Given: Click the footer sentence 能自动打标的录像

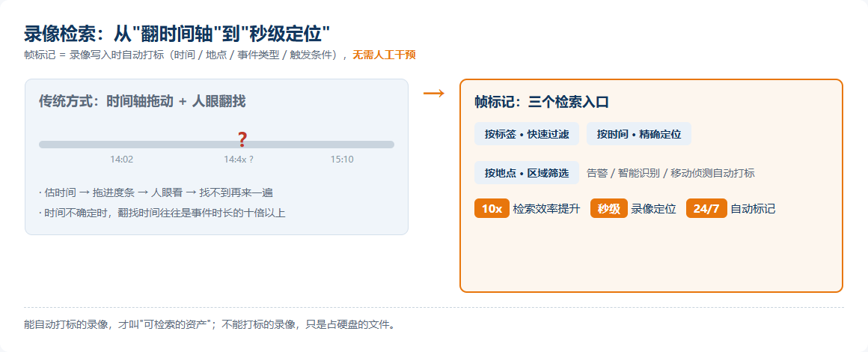Looking at the screenshot, I should [211, 325].
